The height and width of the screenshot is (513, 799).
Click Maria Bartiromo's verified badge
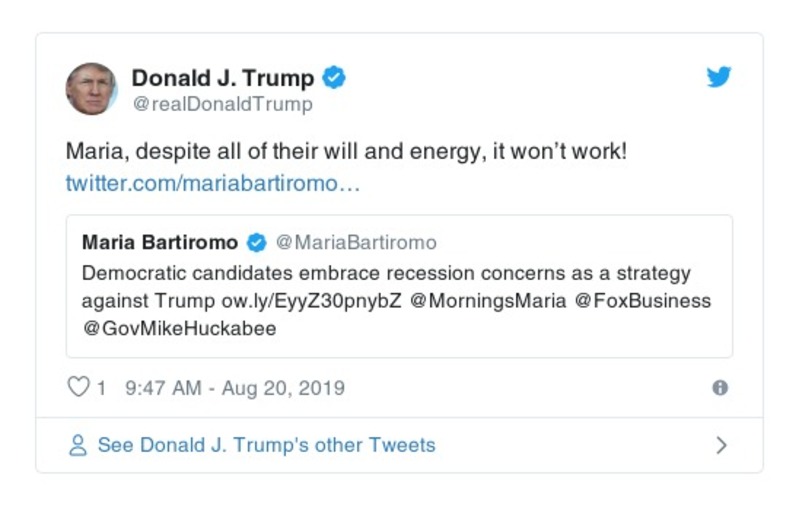pyautogui.click(x=256, y=243)
